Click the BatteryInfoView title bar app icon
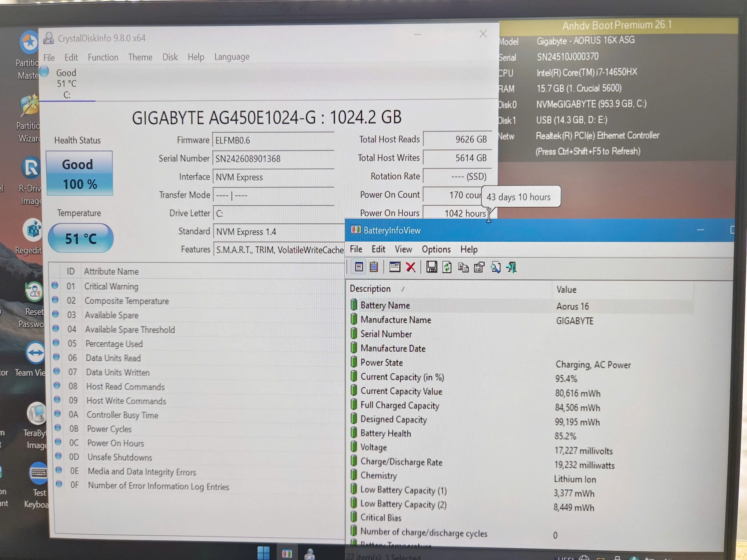The height and width of the screenshot is (560, 747). click(356, 230)
